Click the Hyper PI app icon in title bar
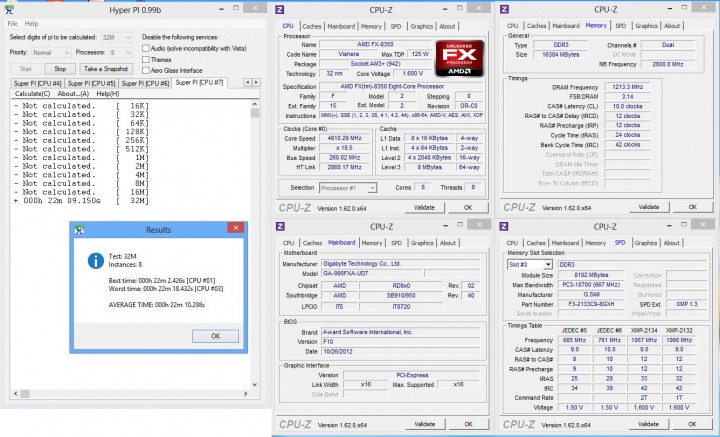Image resolution: width=720 pixels, height=437 pixels. tap(9, 9)
